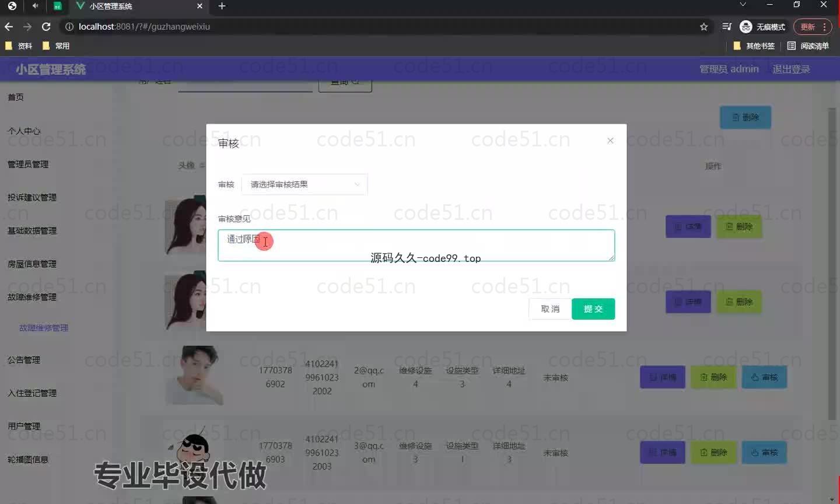This screenshot has height=504, width=840.
Task: Click the avatar thumbnail in the first row
Action: tap(185, 226)
